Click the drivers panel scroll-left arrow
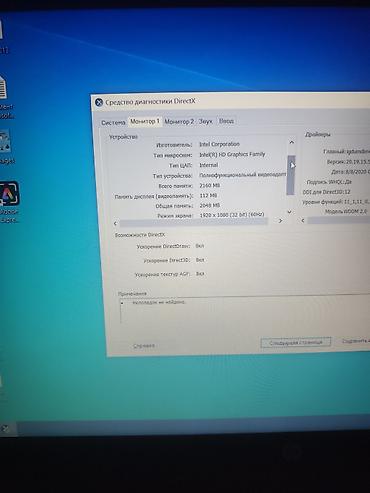The height and width of the screenshot is (493, 370). (x=303, y=220)
